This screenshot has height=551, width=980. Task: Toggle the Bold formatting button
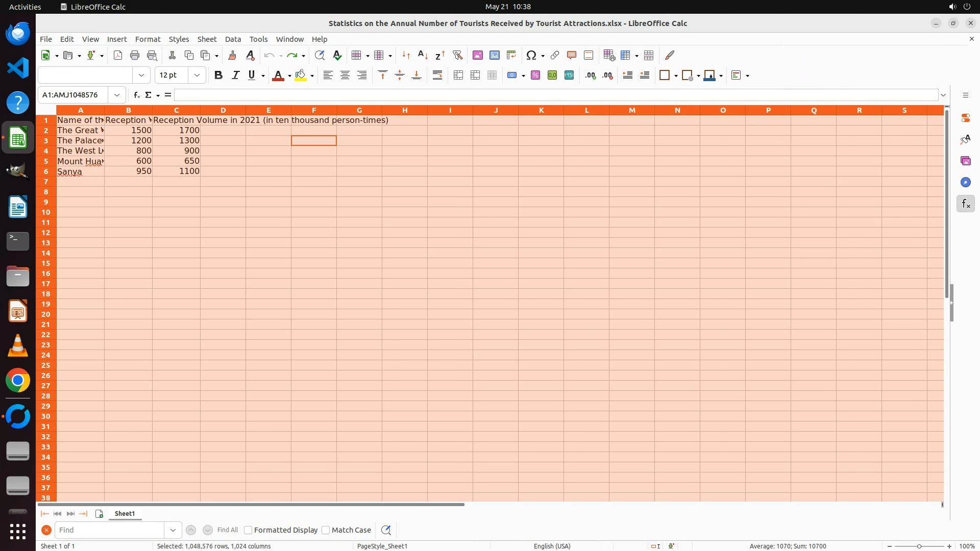click(218, 76)
